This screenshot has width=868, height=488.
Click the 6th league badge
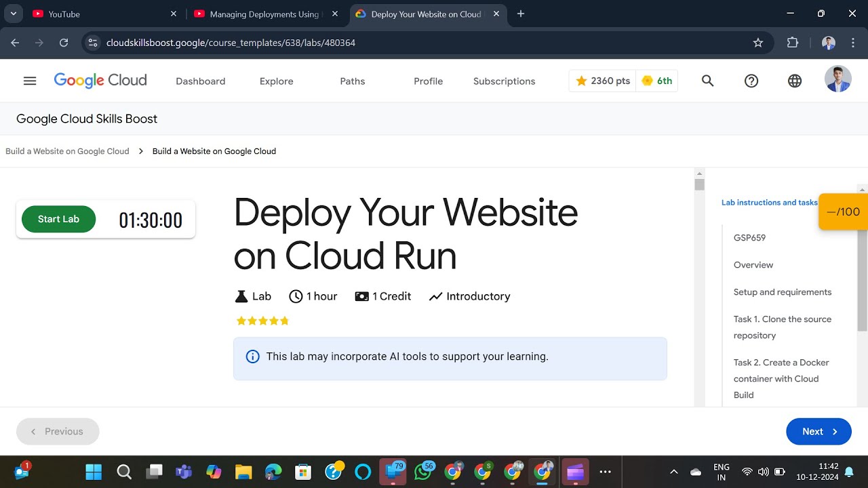tap(656, 81)
